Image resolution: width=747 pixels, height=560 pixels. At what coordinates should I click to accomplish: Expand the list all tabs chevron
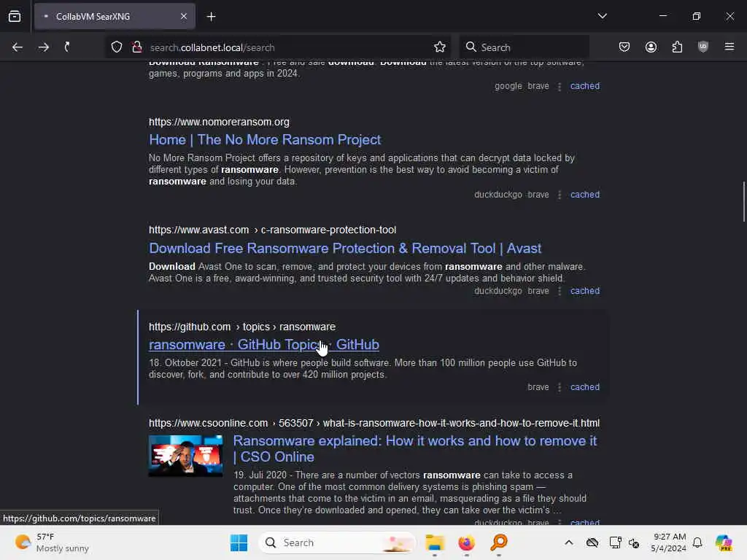[602, 16]
